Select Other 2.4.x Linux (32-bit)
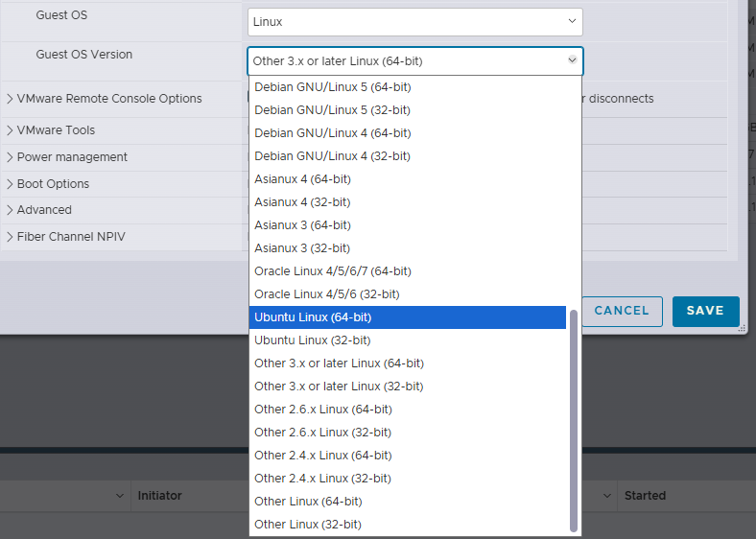The height and width of the screenshot is (539, 756). coord(408,479)
